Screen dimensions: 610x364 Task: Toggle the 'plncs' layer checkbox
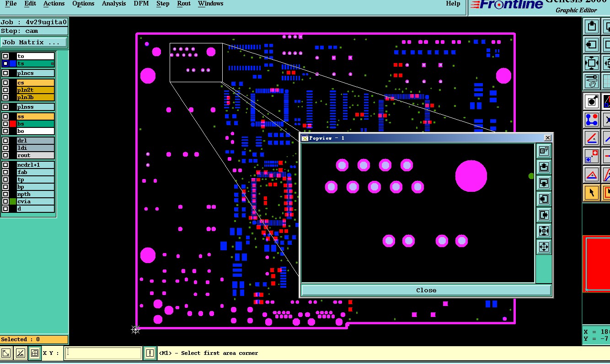coord(5,73)
